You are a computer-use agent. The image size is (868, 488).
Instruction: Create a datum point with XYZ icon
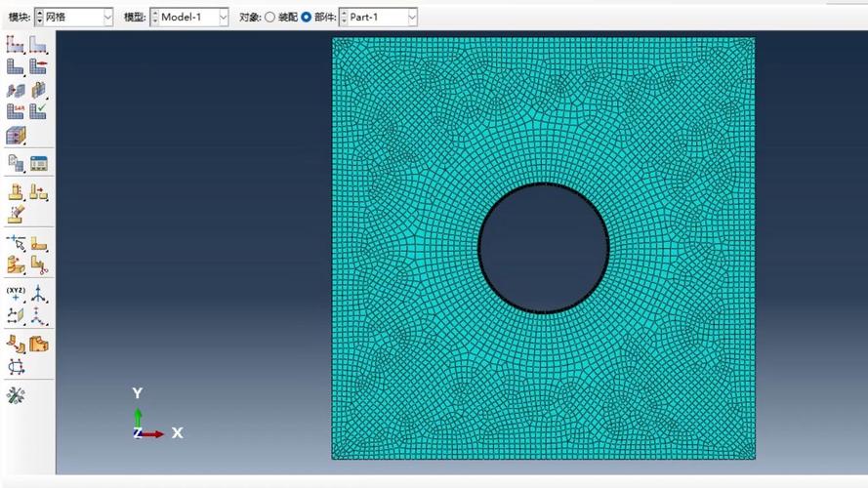[16, 293]
